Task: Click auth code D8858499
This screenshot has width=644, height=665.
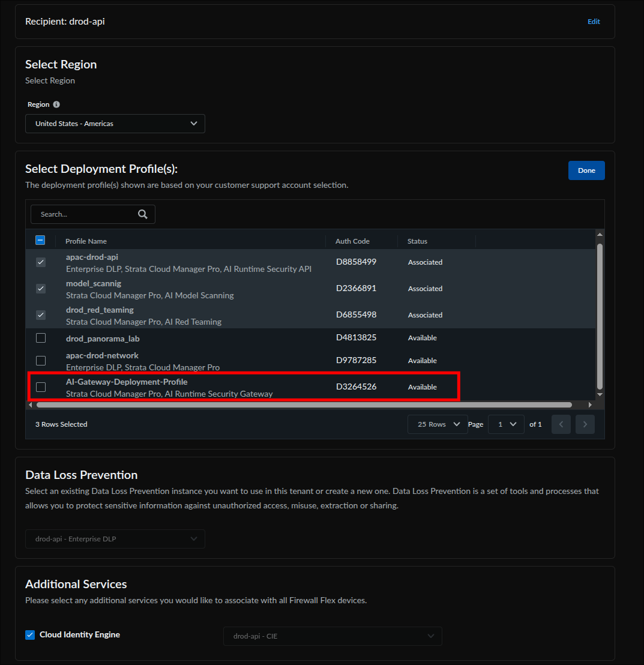Action: click(x=357, y=262)
